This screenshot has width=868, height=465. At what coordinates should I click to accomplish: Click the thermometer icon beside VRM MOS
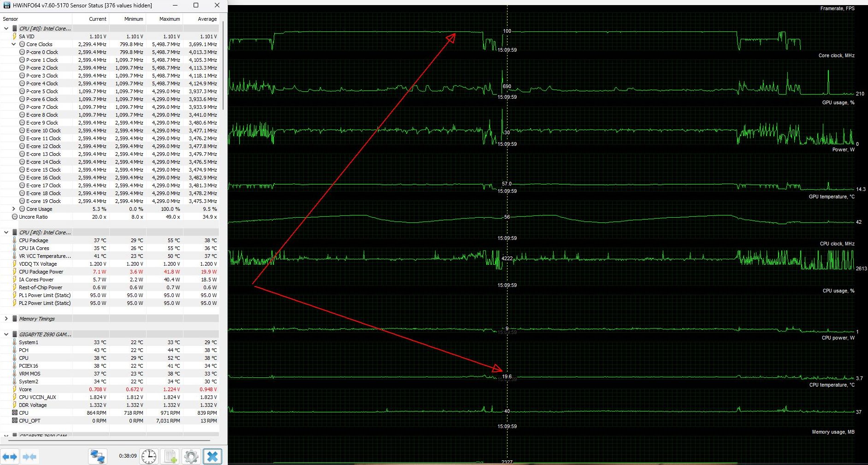point(15,374)
